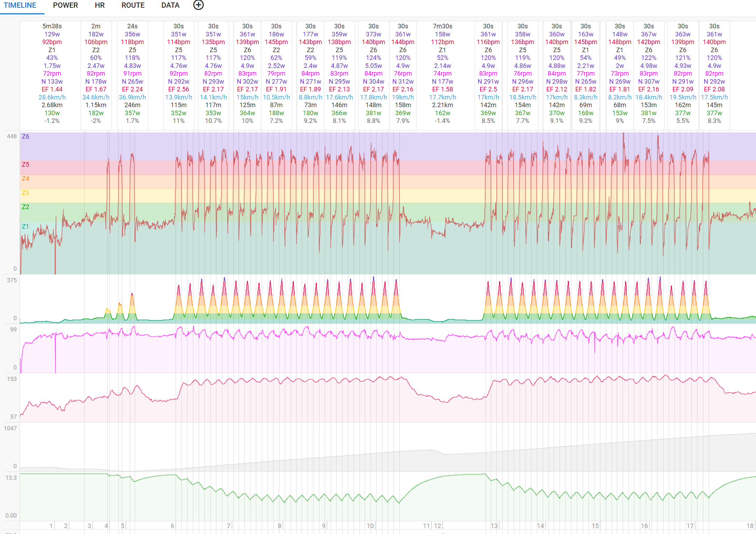This screenshot has height=534, width=756.
Task: Click the Z1 zone label
Action: (x=26, y=227)
